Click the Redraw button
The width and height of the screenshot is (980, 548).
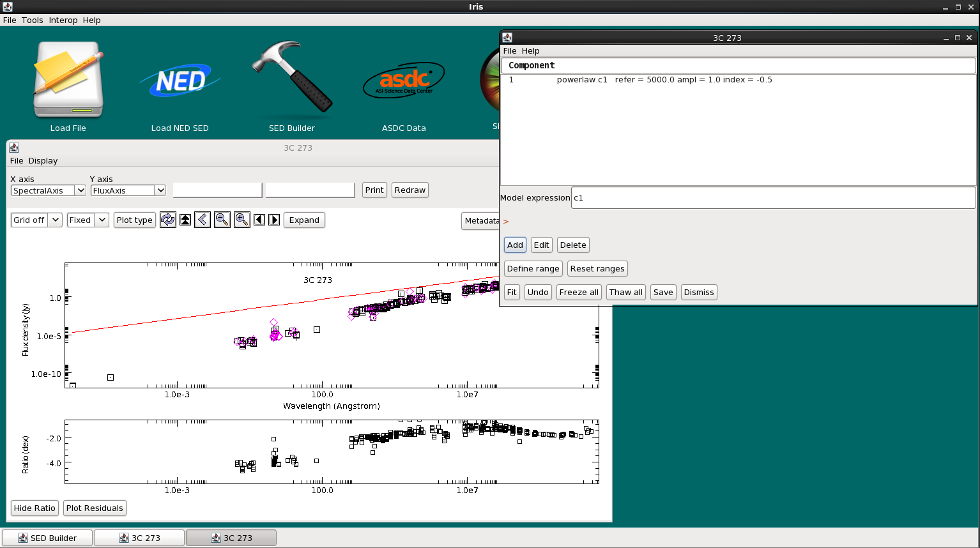coord(410,190)
